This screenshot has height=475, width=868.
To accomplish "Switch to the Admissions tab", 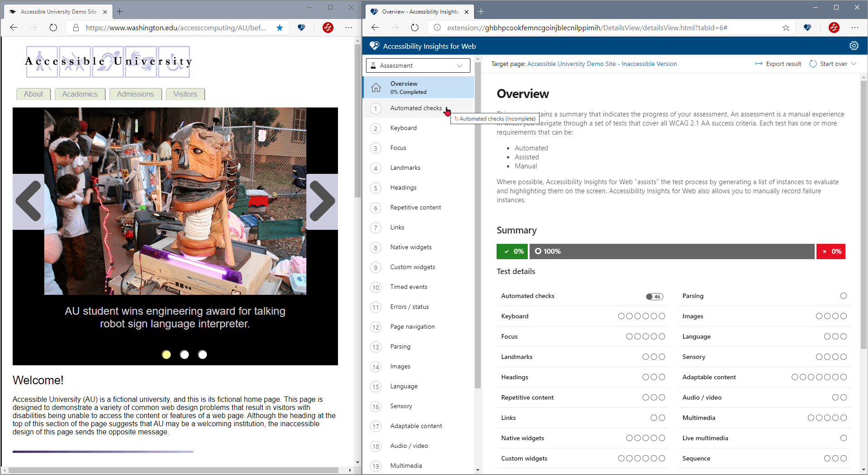I will tap(135, 94).
